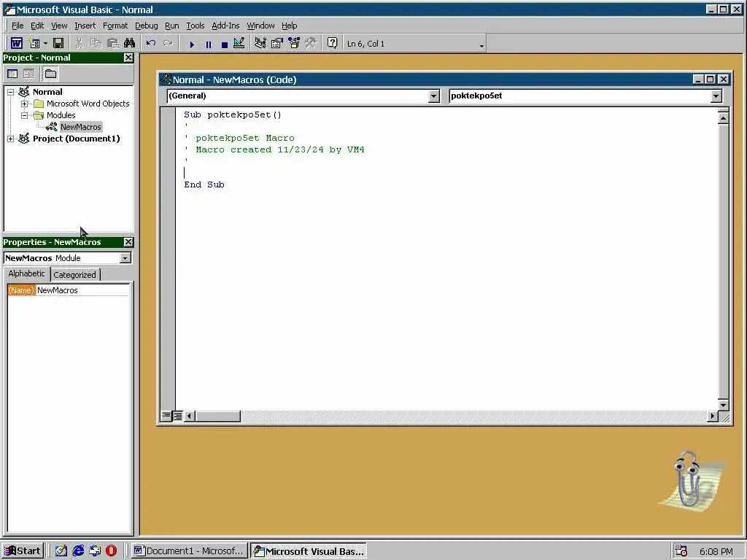747x560 pixels.
Task: Select Project (Document1) label in tree
Action: click(76, 139)
